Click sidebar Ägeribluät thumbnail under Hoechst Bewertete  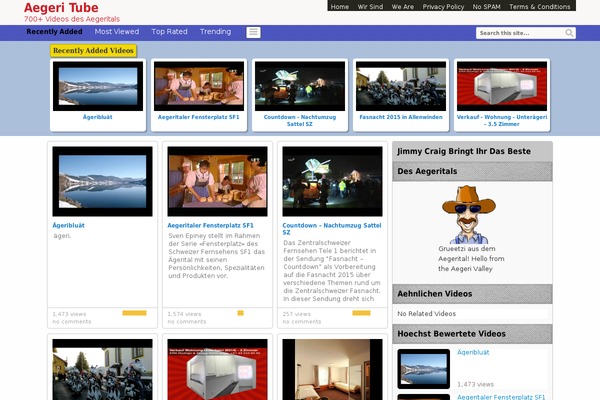coord(424,369)
